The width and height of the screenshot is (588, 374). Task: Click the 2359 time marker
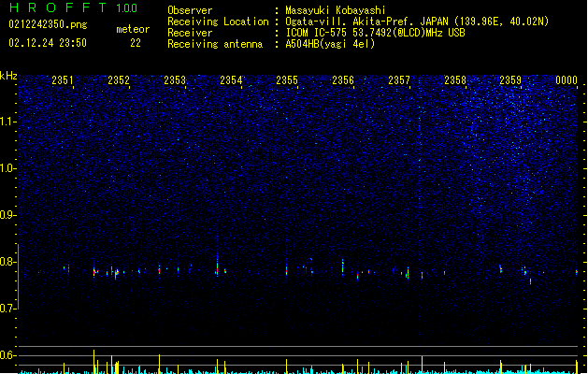click(x=510, y=79)
